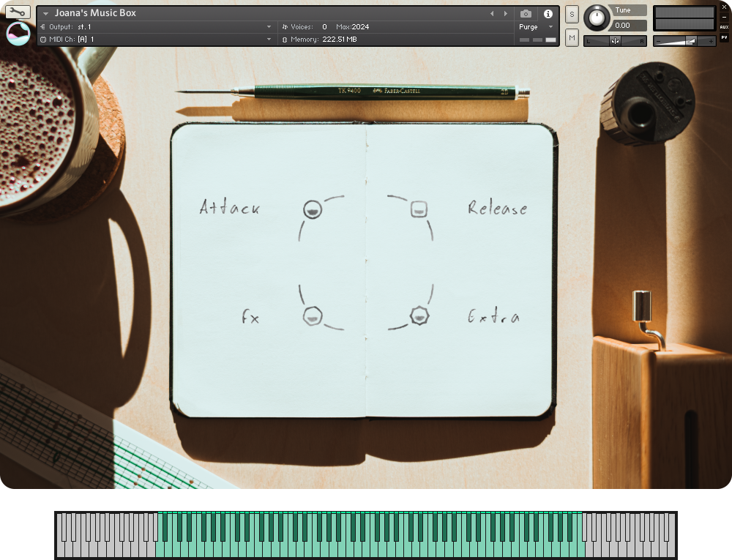Close the instrument with X button
732x560 pixels.
pos(725,7)
